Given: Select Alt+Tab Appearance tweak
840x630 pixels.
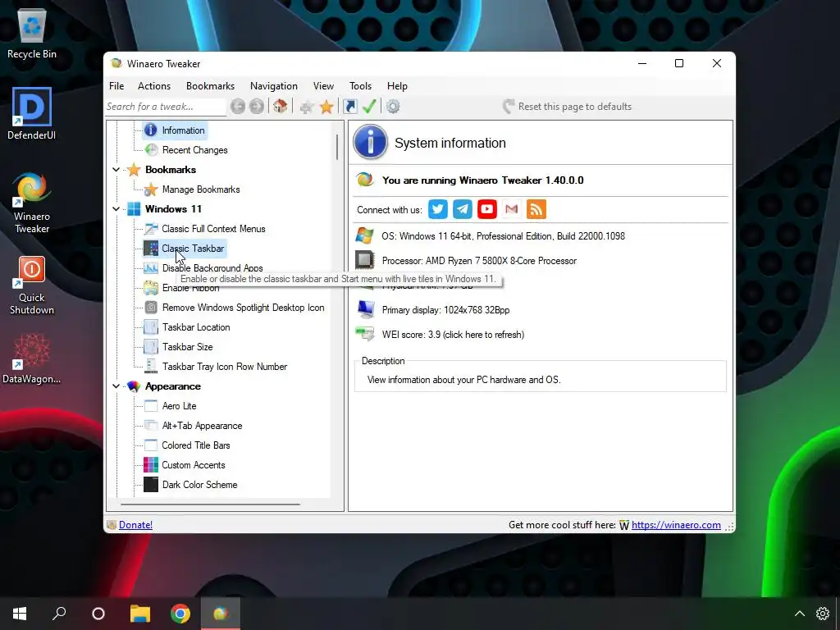Looking at the screenshot, I should point(202,426).
